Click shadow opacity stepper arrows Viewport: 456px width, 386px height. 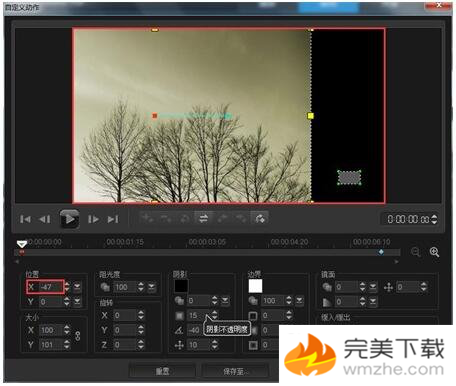[215, 301]
